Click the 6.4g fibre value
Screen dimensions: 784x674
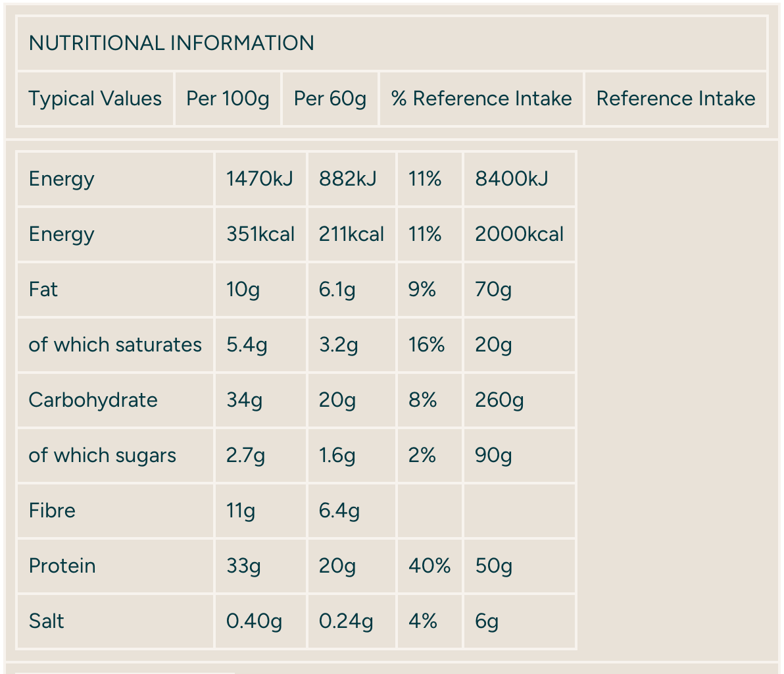[x=339, y=511]
